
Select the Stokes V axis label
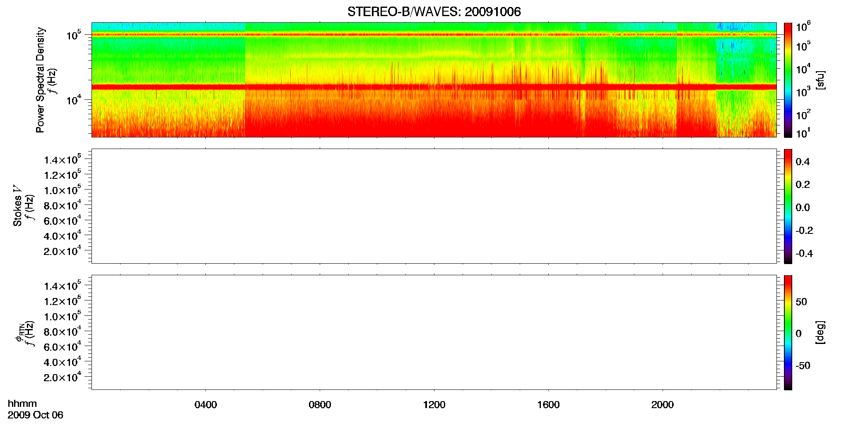(17, 206)
